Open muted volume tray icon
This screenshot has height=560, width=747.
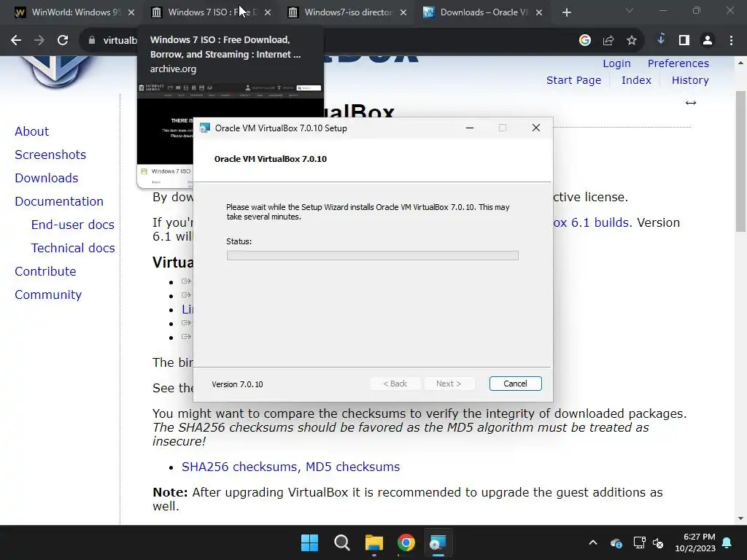point(658,542)
